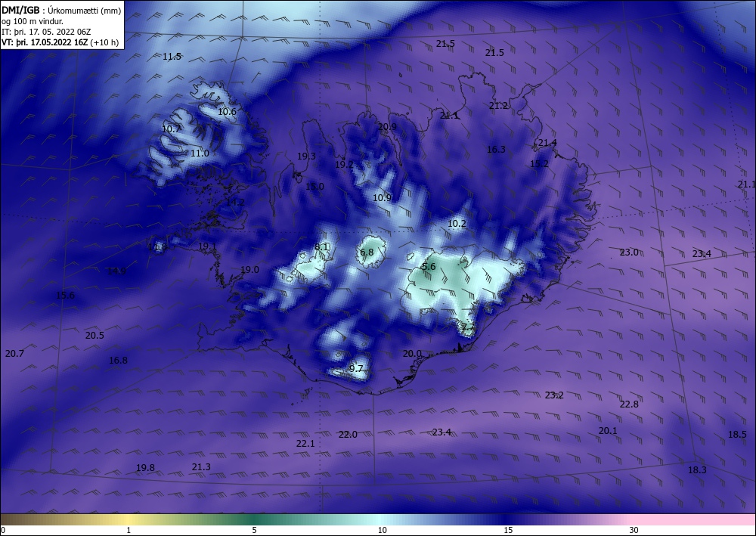Viewport: 756px width, 536px height.
Task: Click the 20.5 value on the map
Action: tap(94, 336)
